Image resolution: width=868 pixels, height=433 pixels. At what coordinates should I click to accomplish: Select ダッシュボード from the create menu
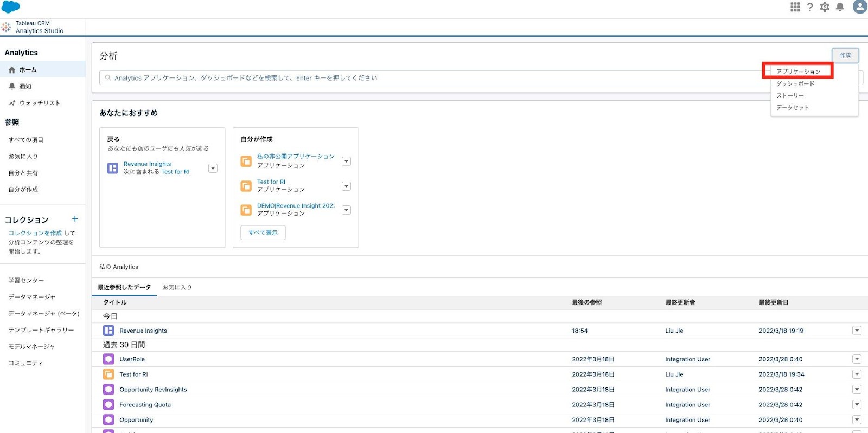(x=795, y=83)
